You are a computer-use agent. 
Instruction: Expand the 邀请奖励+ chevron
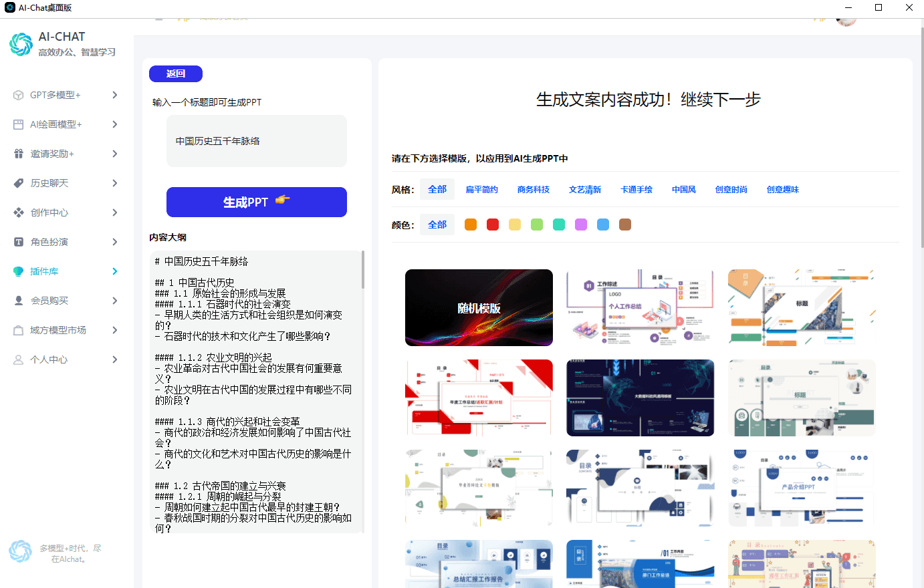[115, 154]
